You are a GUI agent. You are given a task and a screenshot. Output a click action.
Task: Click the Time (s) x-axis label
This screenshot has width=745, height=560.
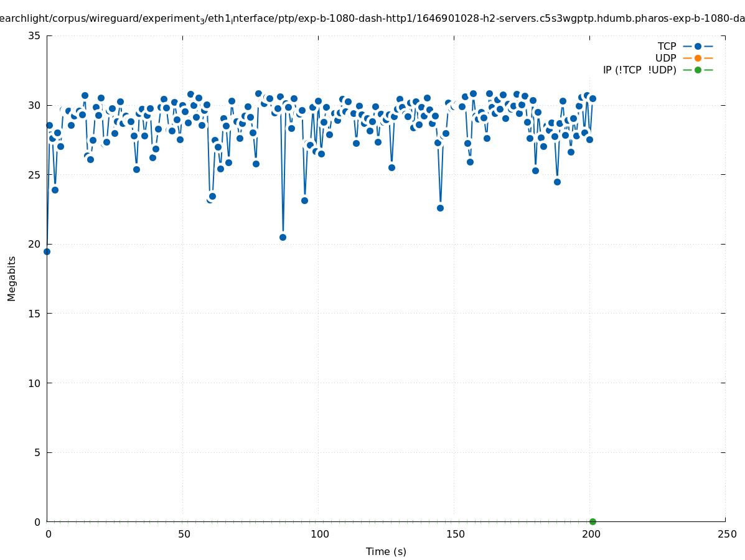point(386,551)
